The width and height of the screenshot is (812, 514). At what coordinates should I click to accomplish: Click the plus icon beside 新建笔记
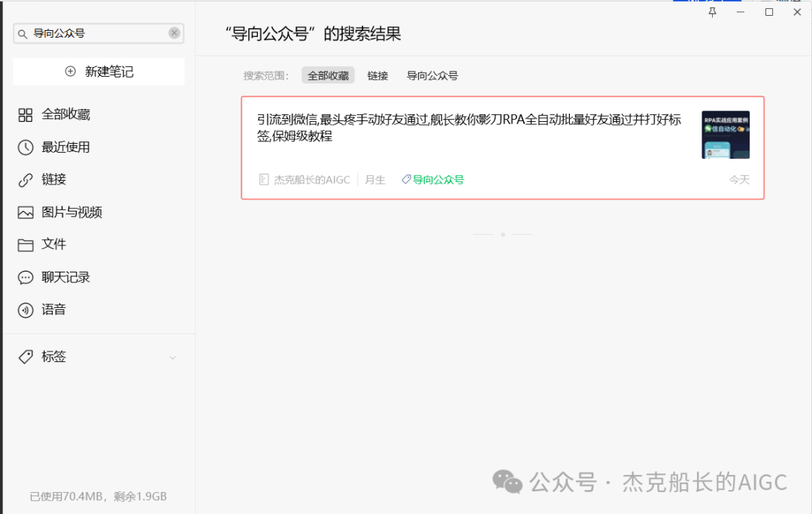(x=71, y=71)
